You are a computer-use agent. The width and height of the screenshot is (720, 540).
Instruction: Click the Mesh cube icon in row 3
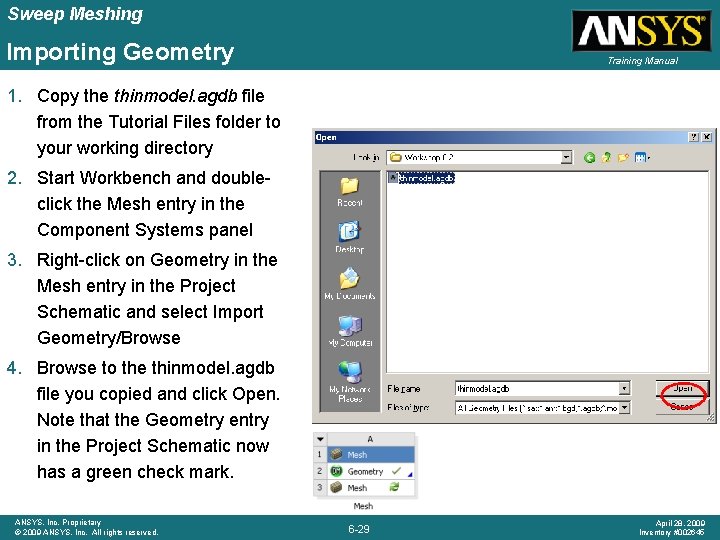tap(337, 488)
